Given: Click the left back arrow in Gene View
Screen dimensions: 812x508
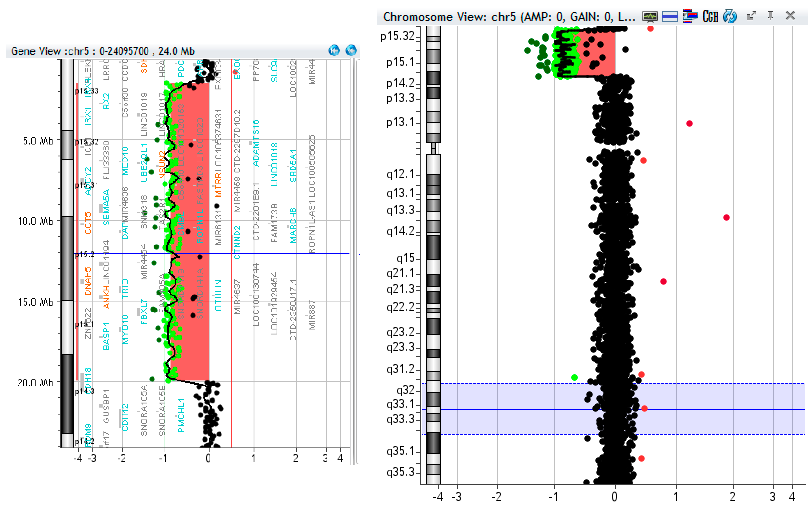Looking at the screenshot, I should (x=334, y=51).
